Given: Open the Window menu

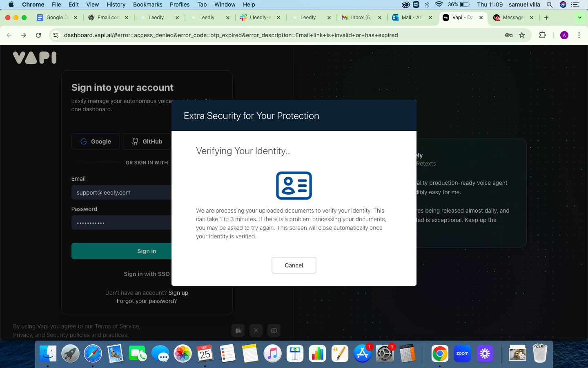Looking at the screenshot, I should (225, 4).
